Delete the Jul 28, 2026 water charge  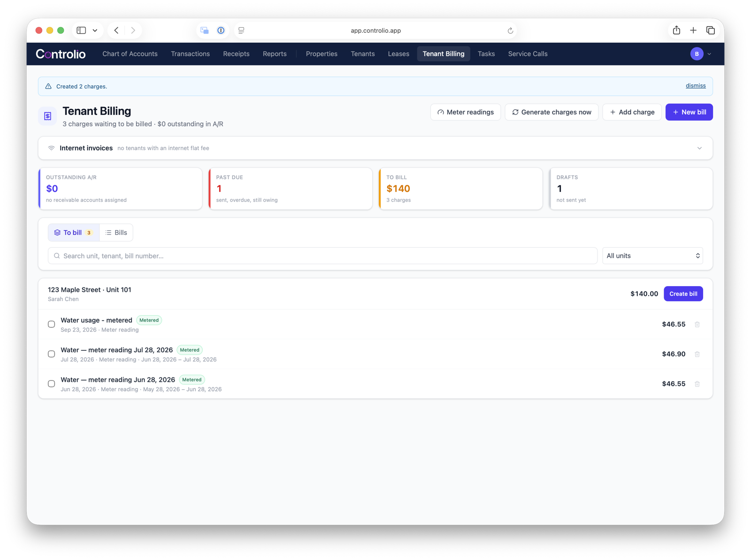coord(697,354)
